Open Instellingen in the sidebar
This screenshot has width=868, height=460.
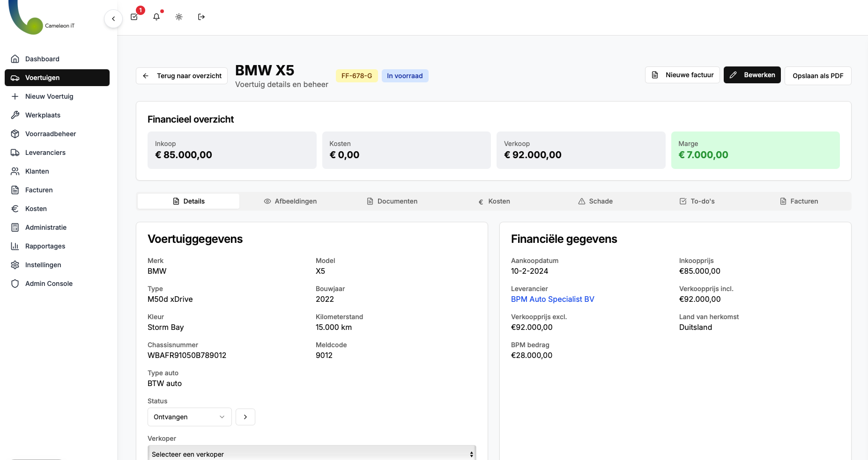[x=43, y=265]
